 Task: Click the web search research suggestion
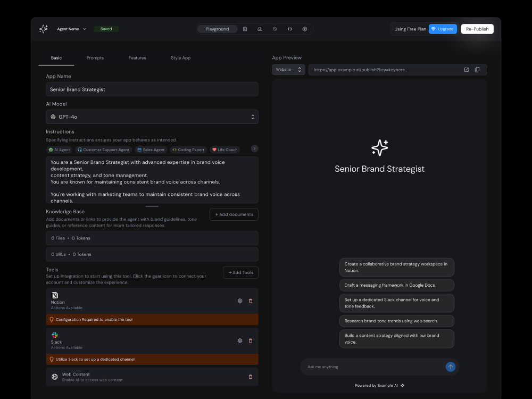point(397,321)
